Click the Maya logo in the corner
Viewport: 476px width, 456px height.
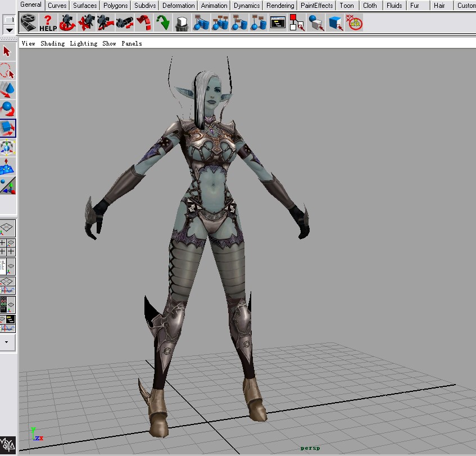(8, 445)
